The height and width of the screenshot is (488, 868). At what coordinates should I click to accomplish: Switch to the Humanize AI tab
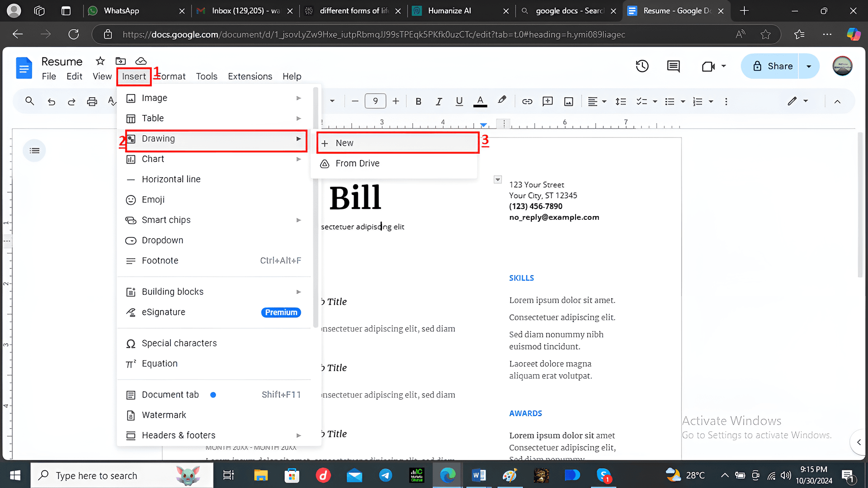tap(461, 11)
